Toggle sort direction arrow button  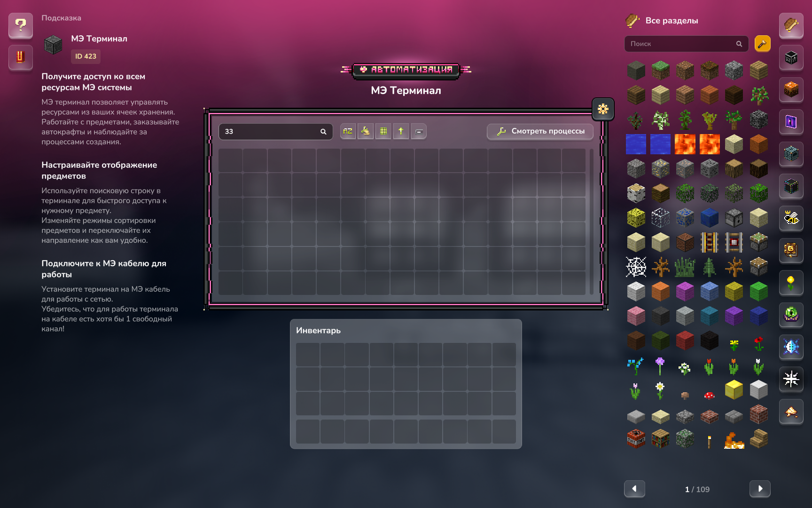pos(401,131)
